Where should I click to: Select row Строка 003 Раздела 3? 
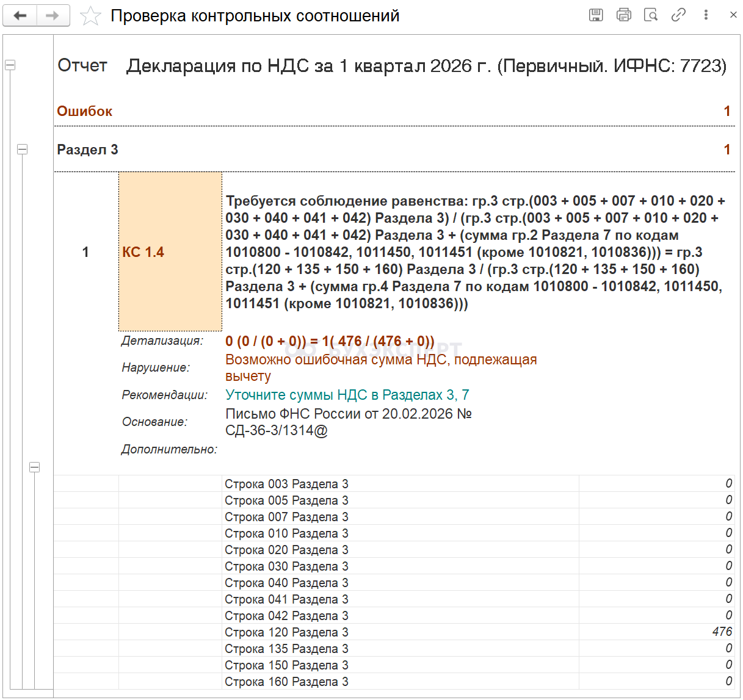tap(394, 483)
